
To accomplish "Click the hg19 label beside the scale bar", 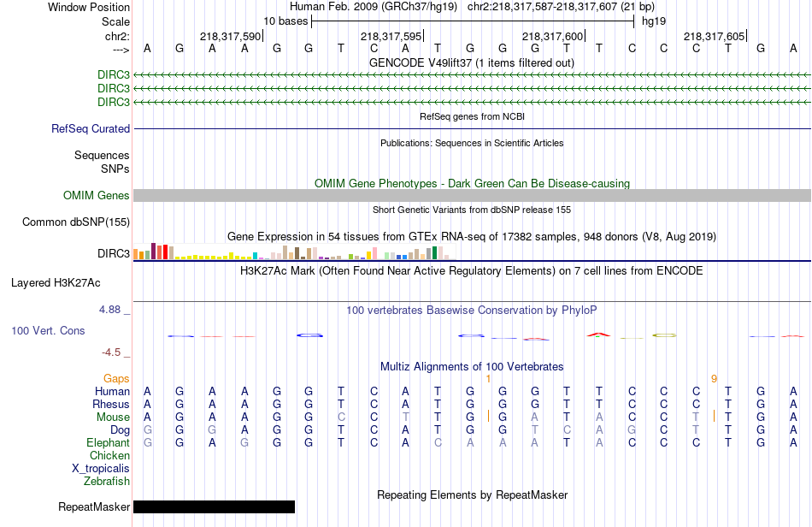I will pyautogui.click(x=654, y=21).
